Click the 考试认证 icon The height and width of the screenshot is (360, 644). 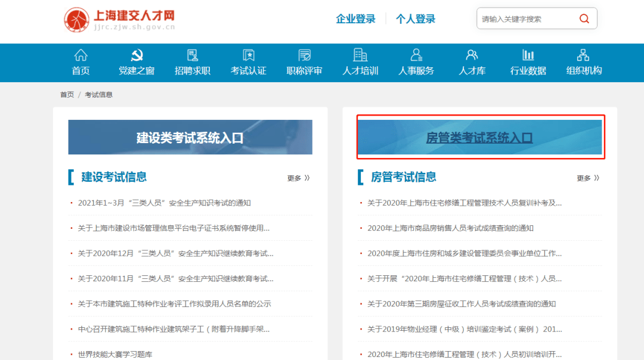(249, 55)
